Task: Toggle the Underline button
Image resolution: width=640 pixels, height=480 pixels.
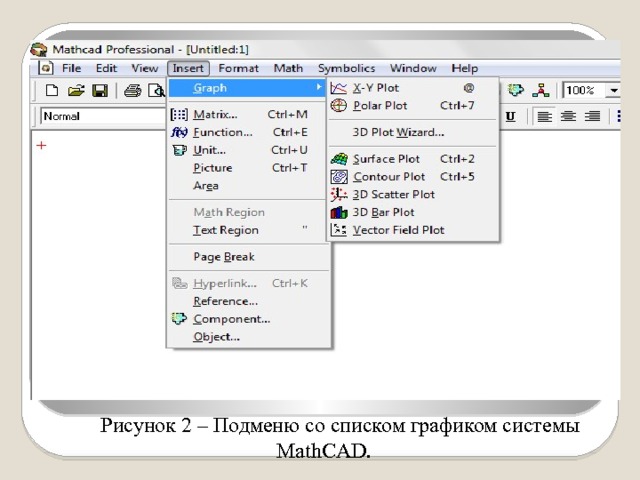Action: pyautogui.click(x=510, y=116)
